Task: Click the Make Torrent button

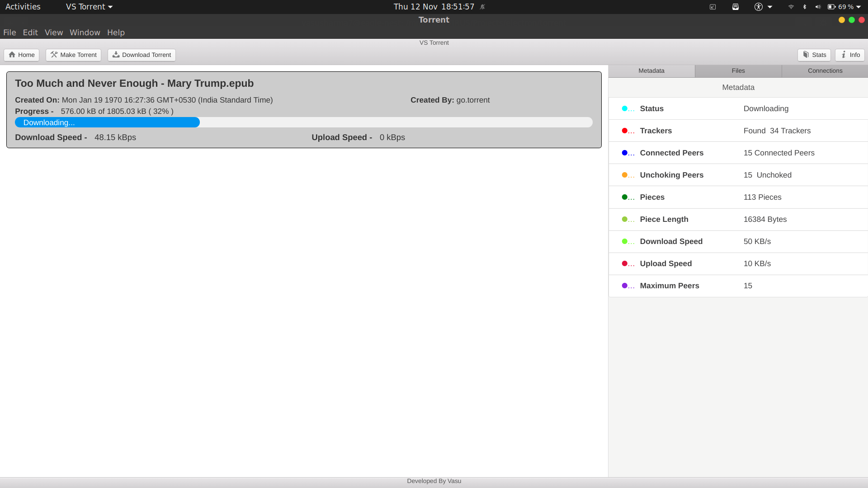Action: 73,55
